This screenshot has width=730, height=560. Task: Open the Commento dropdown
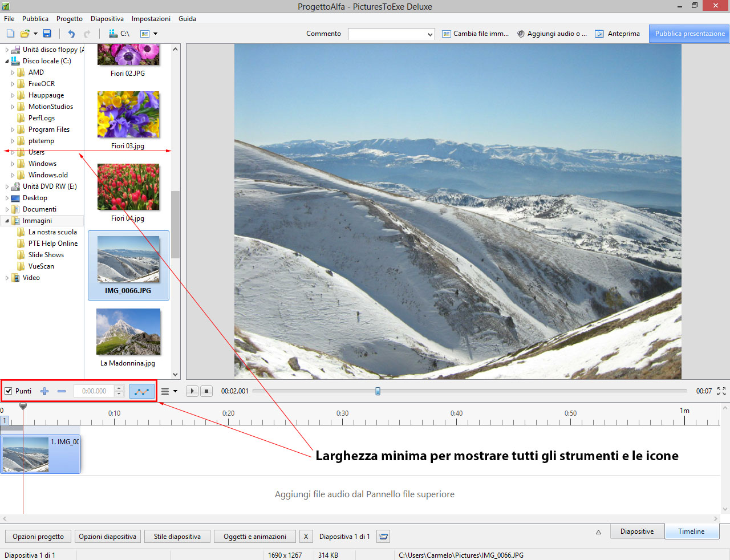point(430,34)
